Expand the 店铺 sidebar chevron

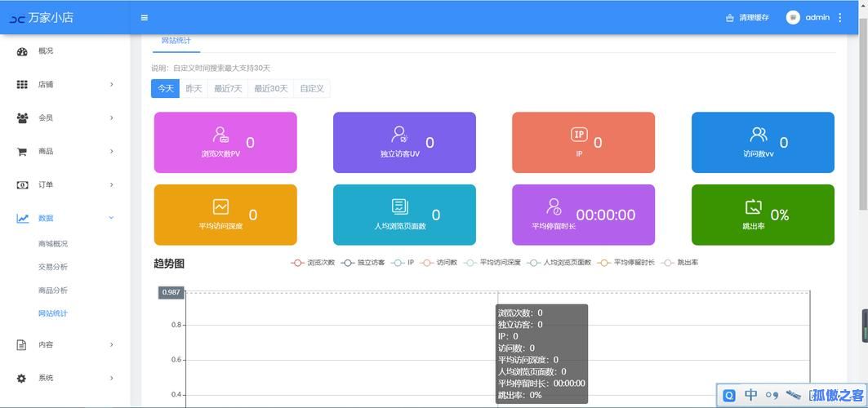click(x=111, y=85)
